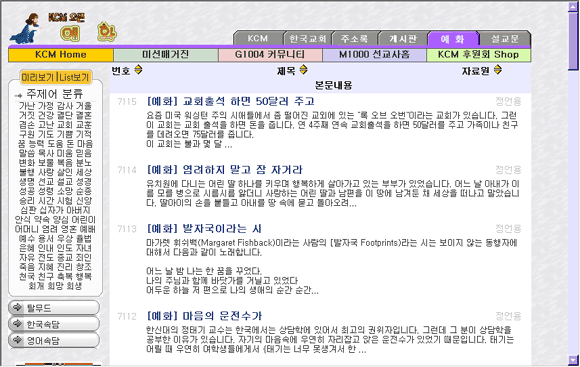Click the 예화 gold title logo
Image resolution: width=580 pixels, height=367 pixels.
(88, 32)
